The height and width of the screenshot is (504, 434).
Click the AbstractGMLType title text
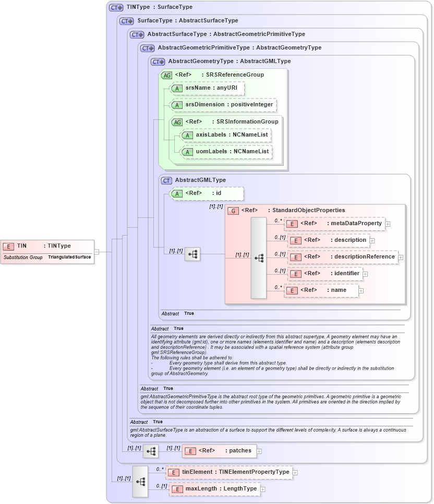[200, 180]
